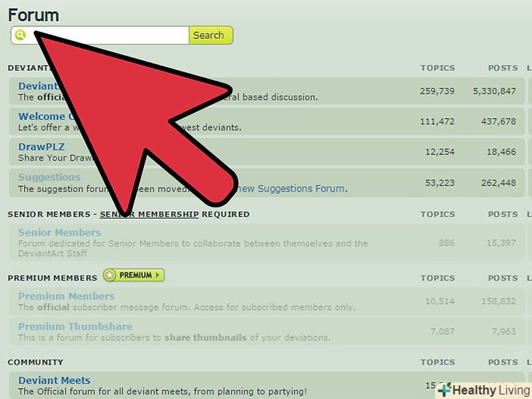
Task: Select the 158,832 posts count
Action: (498, 301)
